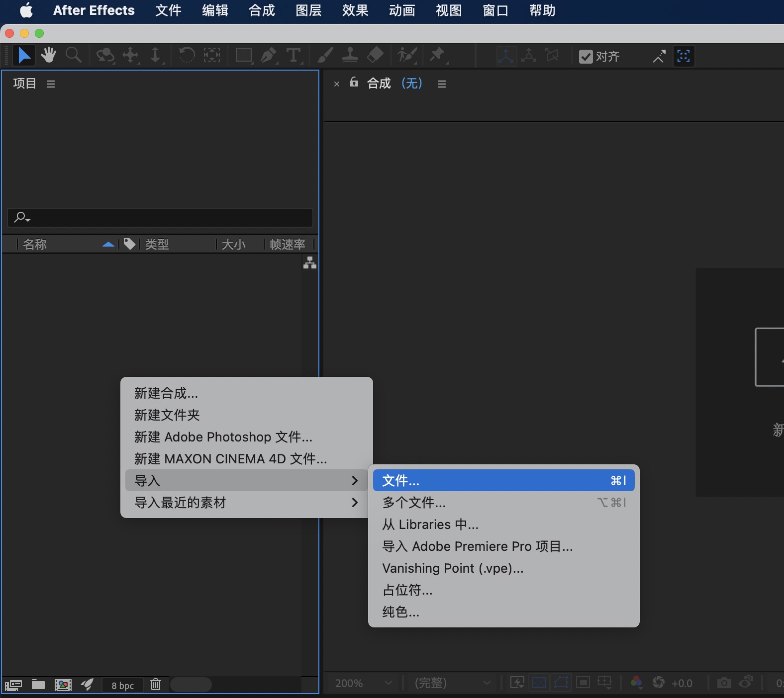The image size is (784, 698).
Task: Open the (完整) resolution dropdown
Action: point(453,683)
